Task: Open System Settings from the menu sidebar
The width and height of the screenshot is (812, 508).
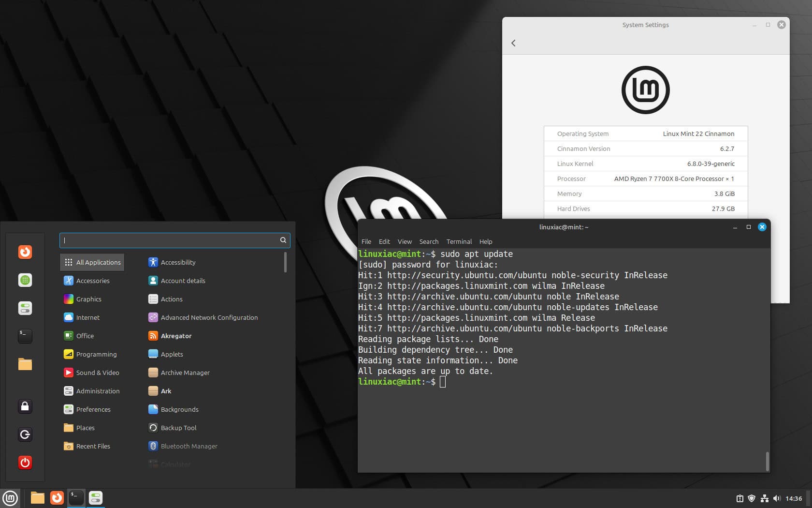Action: click(x=25, y=308)
